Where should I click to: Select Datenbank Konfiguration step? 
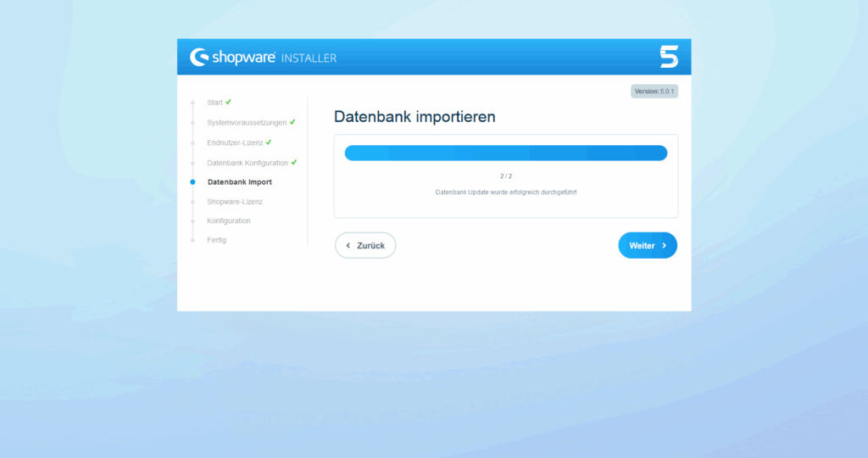[x=248, y=163]
